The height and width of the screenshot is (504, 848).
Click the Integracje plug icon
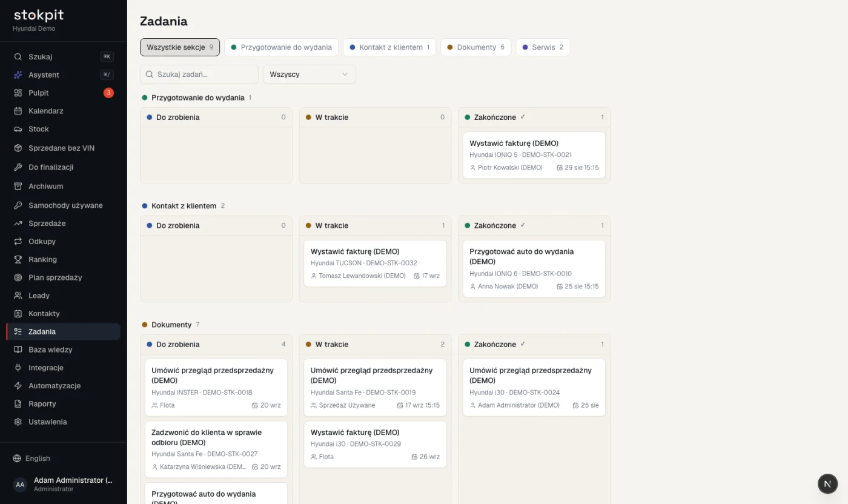coord(18,368)
